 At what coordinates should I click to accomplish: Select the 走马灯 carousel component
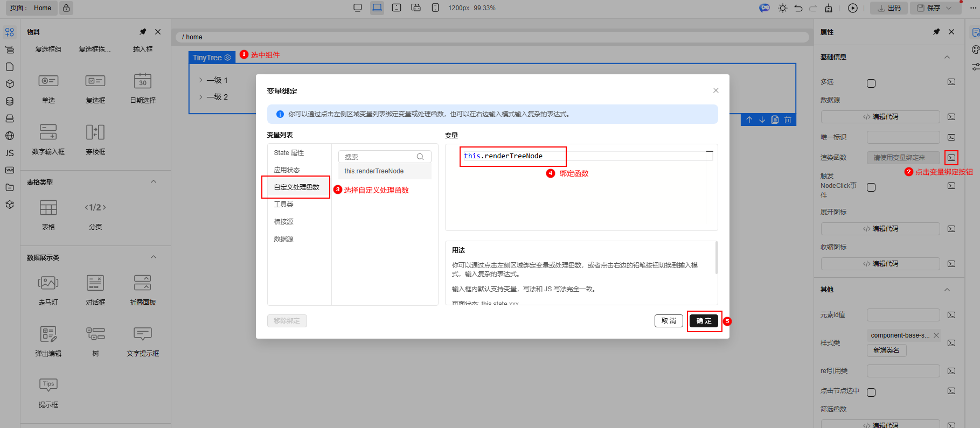pos(48,290)
